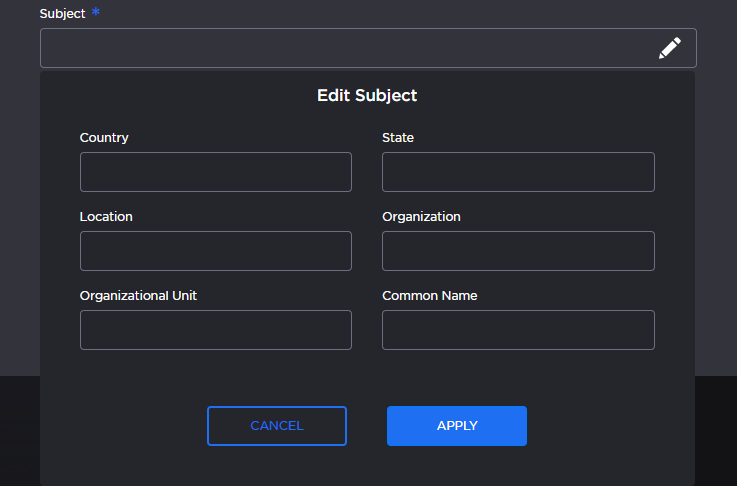Click the Subject field label
The height and width of the screenshot is (486, 737).
tap(62, 14)
